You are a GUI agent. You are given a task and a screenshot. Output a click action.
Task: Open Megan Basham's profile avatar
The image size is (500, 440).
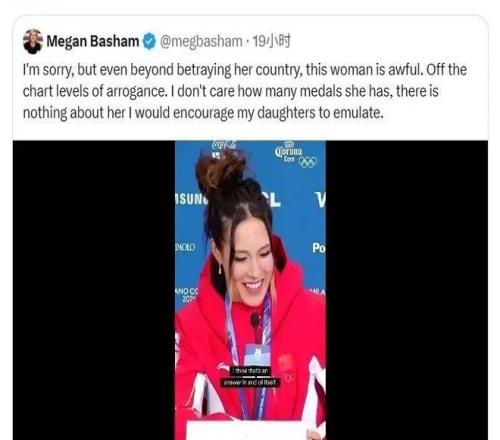tap(33, 42)
